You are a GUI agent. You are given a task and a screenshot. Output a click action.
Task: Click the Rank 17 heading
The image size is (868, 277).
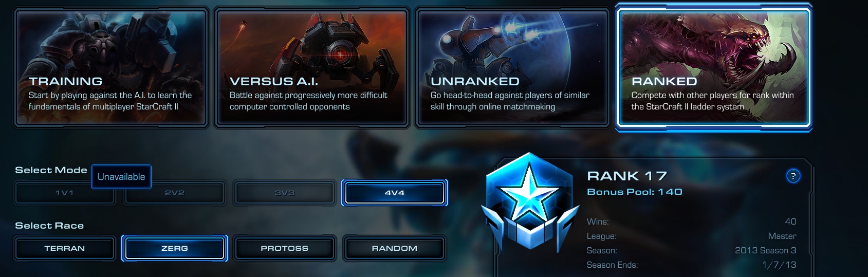(627, 176)
